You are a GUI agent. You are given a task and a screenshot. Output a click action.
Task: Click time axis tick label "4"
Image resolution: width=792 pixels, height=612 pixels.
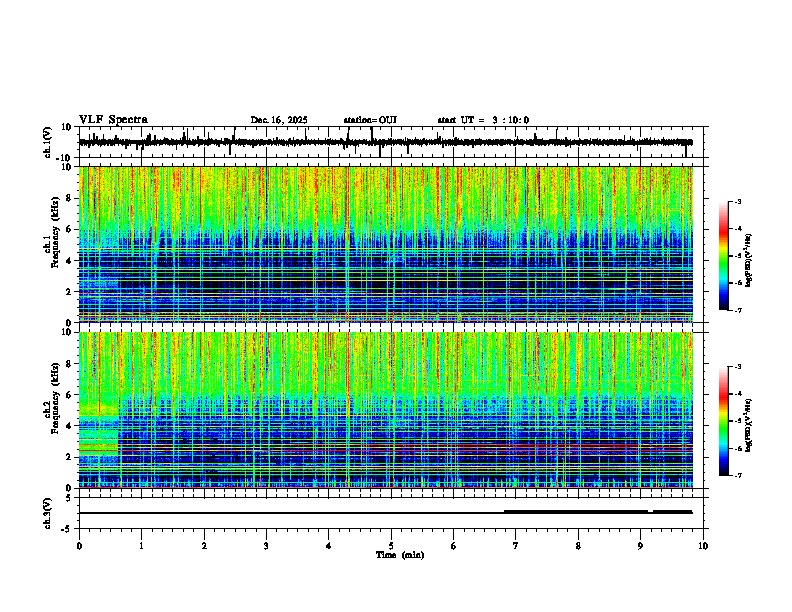(329, 546)
